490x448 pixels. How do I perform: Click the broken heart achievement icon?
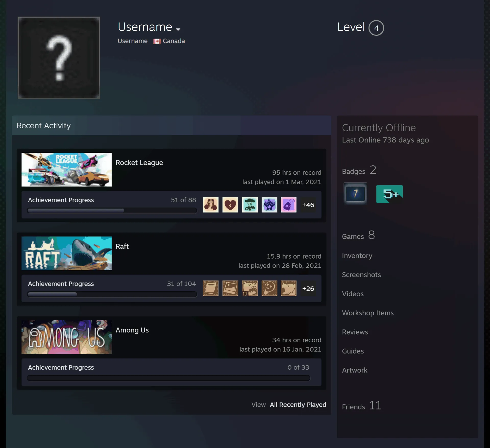[x=230, y=204]
